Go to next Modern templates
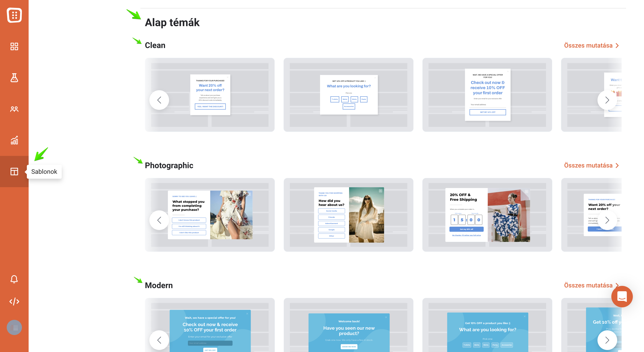Image resolution: width=644 pixels, height=352 pixels. click(607, 340)
